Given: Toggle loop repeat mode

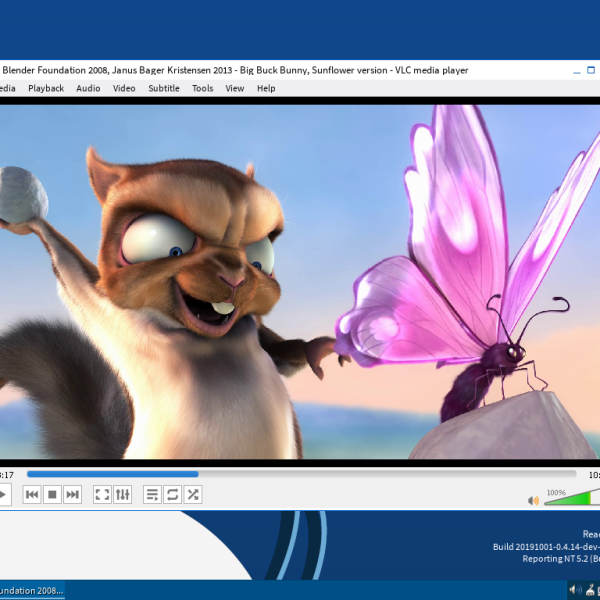Looking at the screenshot, I should [173, 494].
